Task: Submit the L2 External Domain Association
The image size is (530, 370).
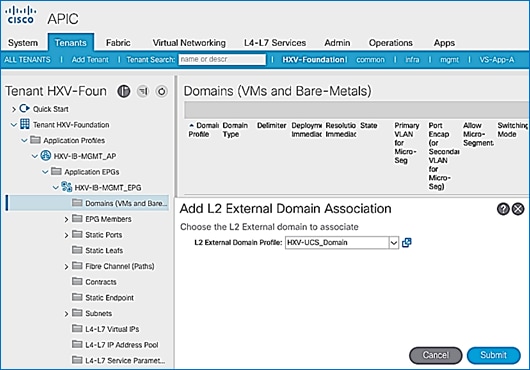Action: [x=493, y=355]
